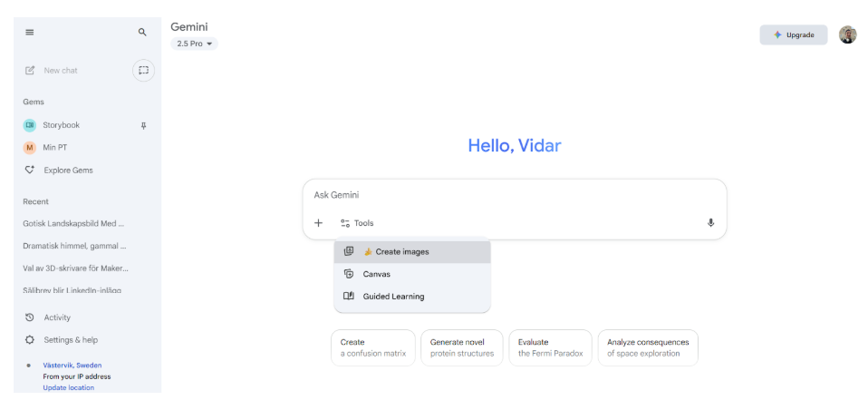This screenshot has width=868, height=400.
Task: Pin toggle for the Storybook gem
Action: click(x=143, y=125)
